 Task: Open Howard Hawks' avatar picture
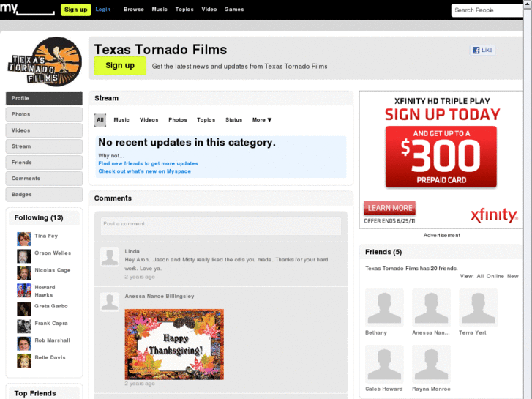click(x=23, y=291)
